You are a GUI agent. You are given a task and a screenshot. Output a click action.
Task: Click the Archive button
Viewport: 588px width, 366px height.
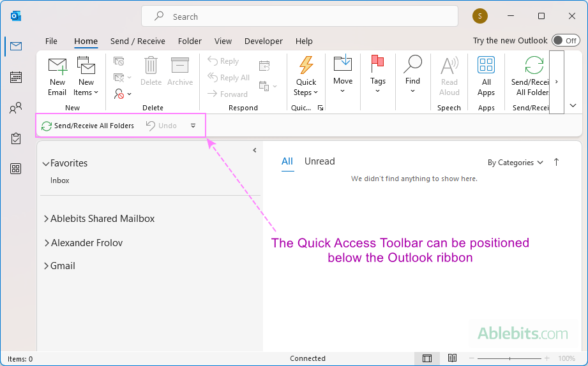[180, 71]
